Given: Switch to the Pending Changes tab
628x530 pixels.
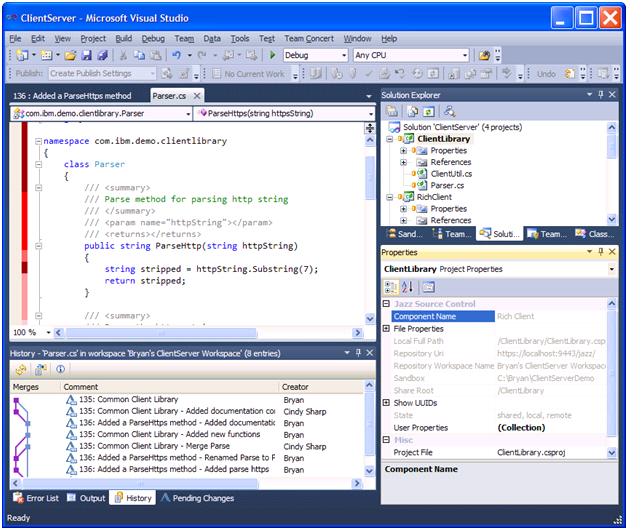Looking at the screenshot, I should point(197,498).
